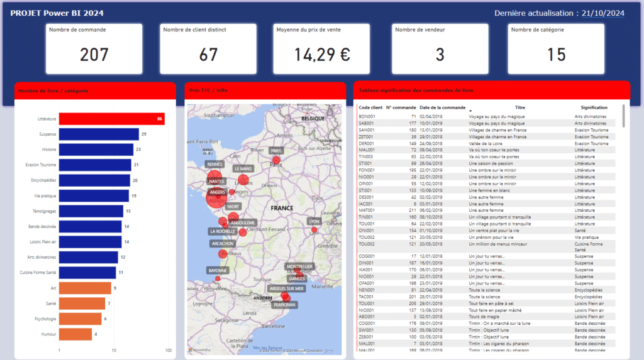
Task: Click the Loisirs Plein air bar
Action: [x=91, y=242]
